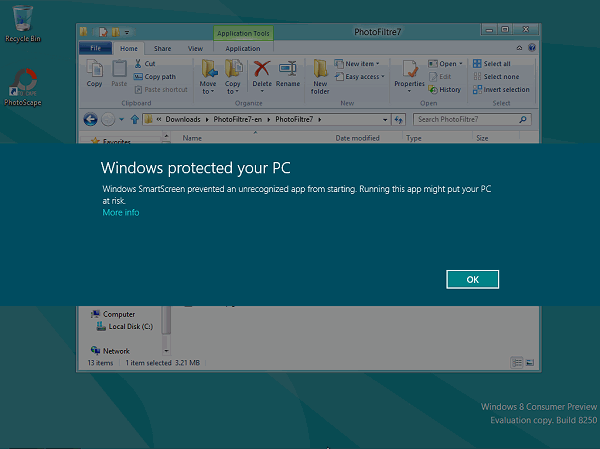Click the ribbon minimize caret icon

[519, 48]
